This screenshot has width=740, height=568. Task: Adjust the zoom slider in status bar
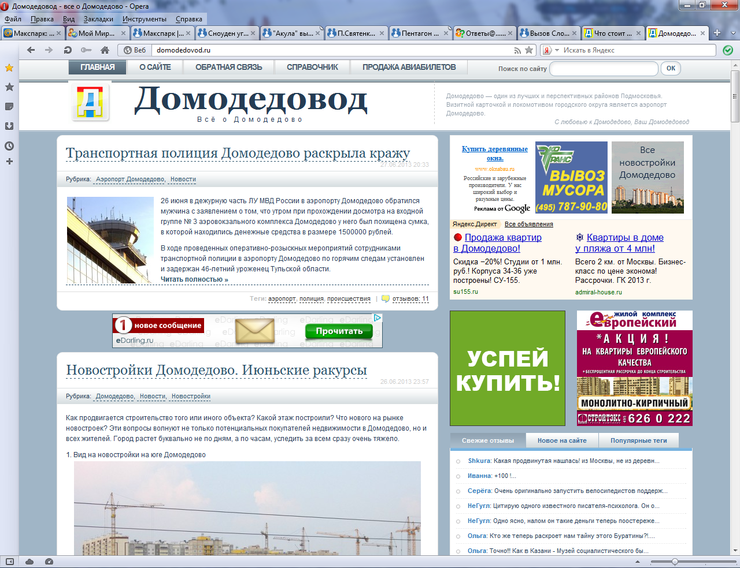(676, 561)
